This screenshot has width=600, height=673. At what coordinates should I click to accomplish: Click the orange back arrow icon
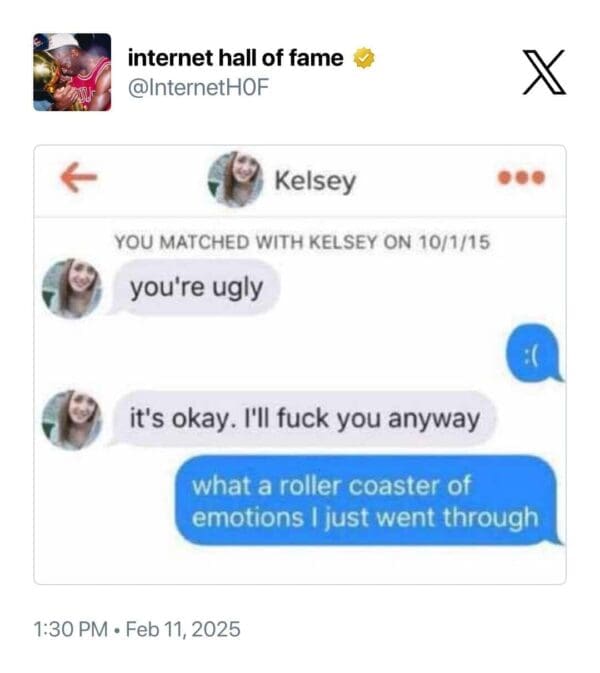[79, 177]
